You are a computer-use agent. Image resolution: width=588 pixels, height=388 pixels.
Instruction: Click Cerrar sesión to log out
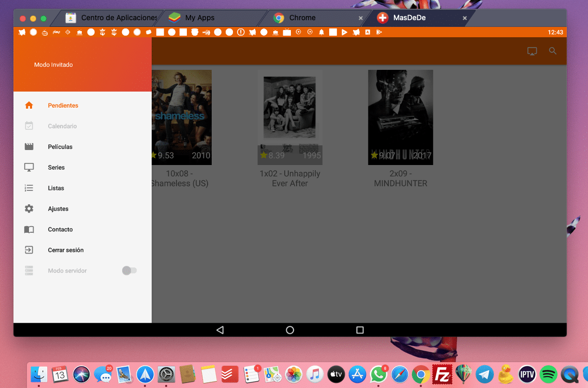(x=65, y=250)
